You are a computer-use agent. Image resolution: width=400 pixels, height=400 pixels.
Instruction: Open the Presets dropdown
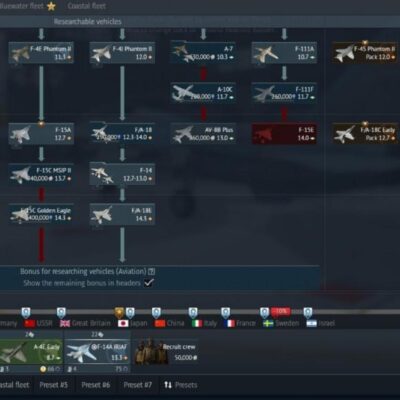tap(181, 385)
